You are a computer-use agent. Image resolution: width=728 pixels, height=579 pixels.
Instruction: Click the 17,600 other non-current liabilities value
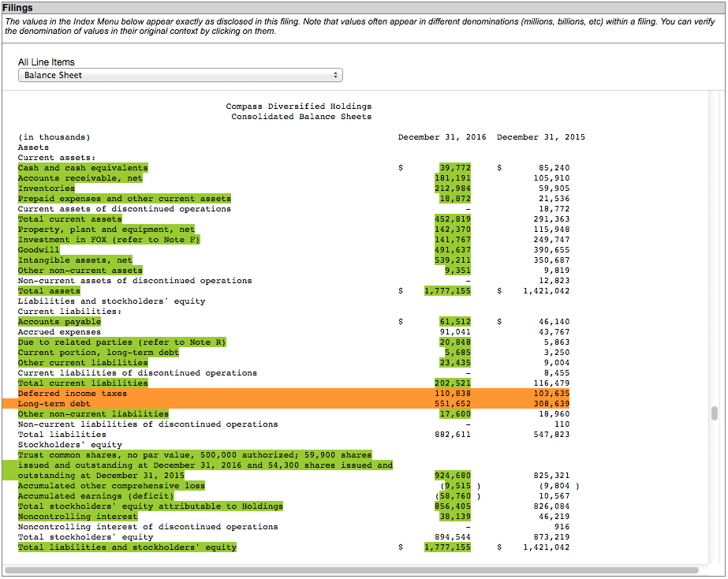(x=455, y=414)
